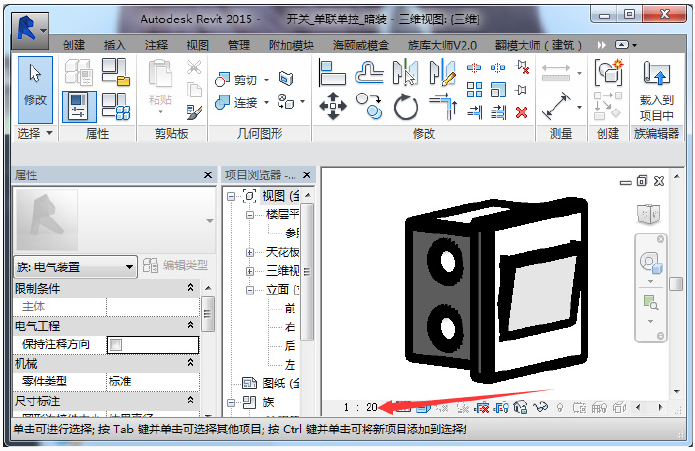
Task: Collapse the Mechanical section
Action: click(x=191, y=363)
